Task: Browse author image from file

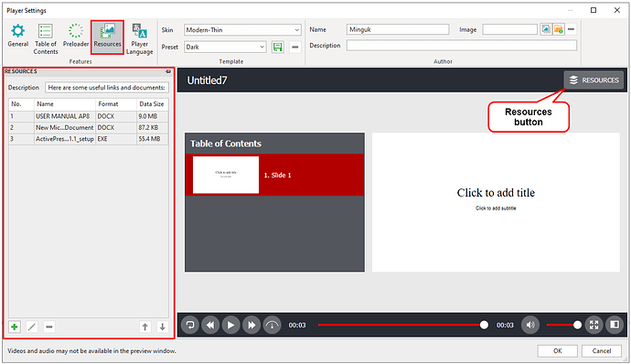Action: click(x=559, y=29)
